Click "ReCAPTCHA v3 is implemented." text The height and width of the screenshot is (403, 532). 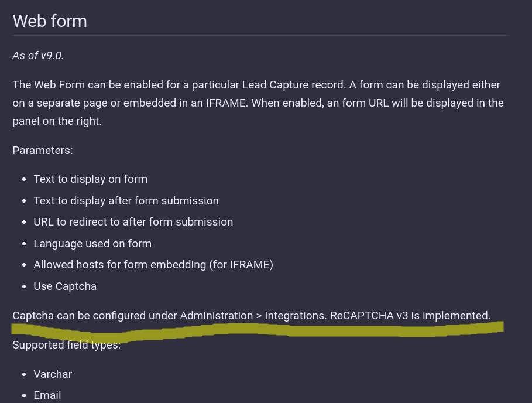[410, 316]
